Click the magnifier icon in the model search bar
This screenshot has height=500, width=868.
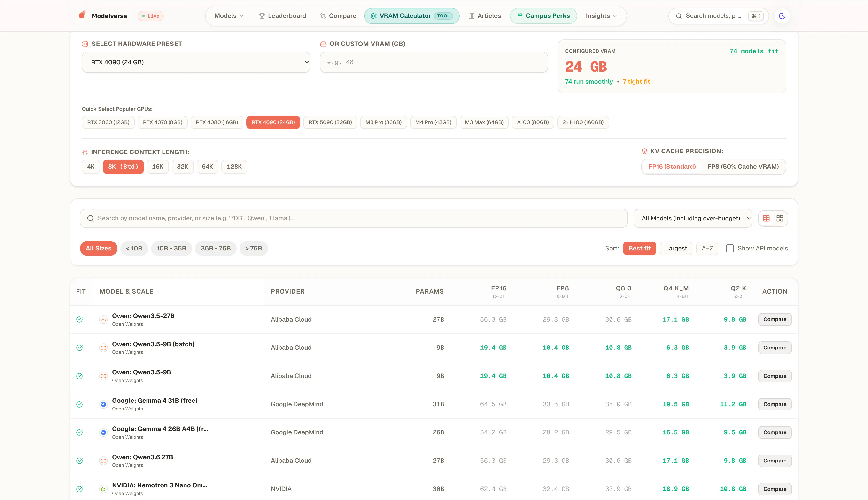(90, 218)
